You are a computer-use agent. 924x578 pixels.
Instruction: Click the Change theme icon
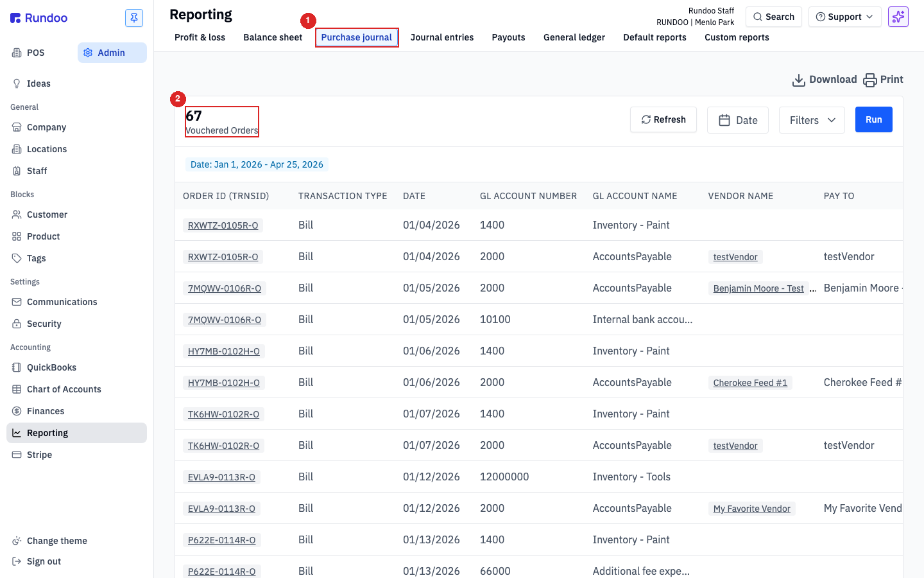point(17,541)
